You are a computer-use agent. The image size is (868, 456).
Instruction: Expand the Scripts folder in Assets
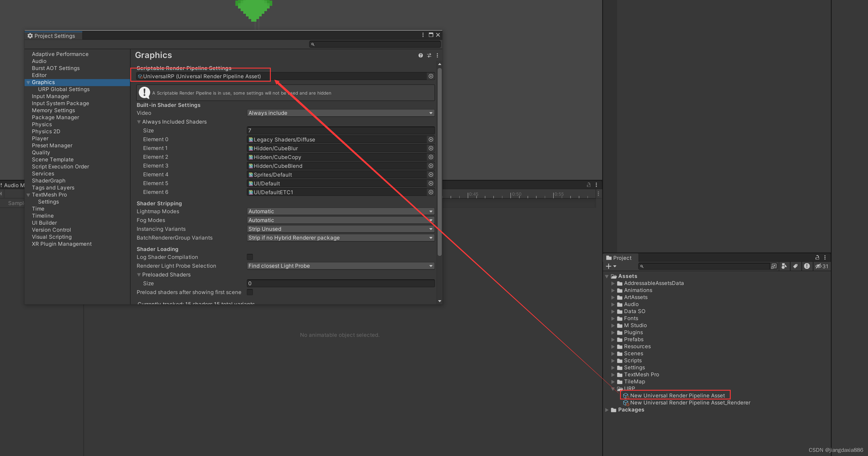613,360
